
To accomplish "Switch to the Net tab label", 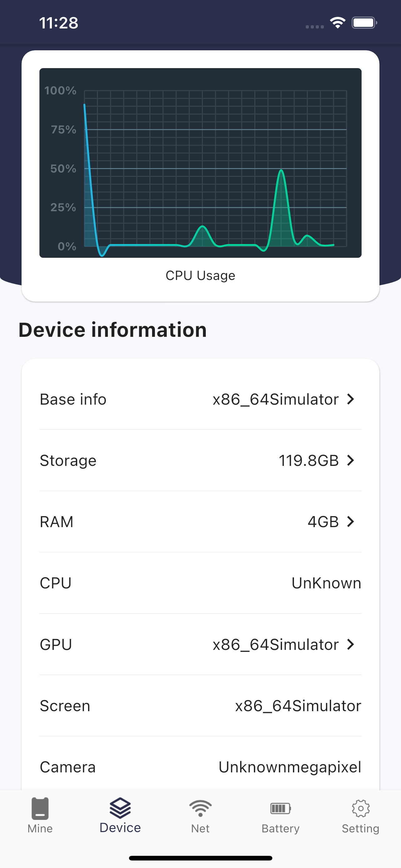I will (200, 829).
